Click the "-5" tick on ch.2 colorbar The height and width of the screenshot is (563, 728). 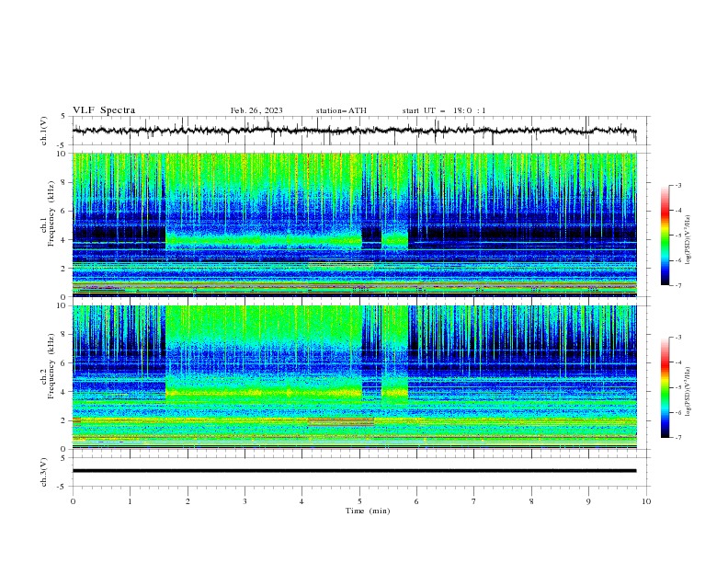tap(678, 387)
